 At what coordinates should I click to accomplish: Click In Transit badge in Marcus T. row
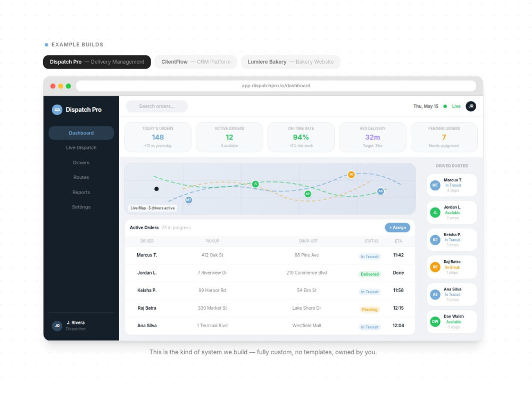point(370,256)
